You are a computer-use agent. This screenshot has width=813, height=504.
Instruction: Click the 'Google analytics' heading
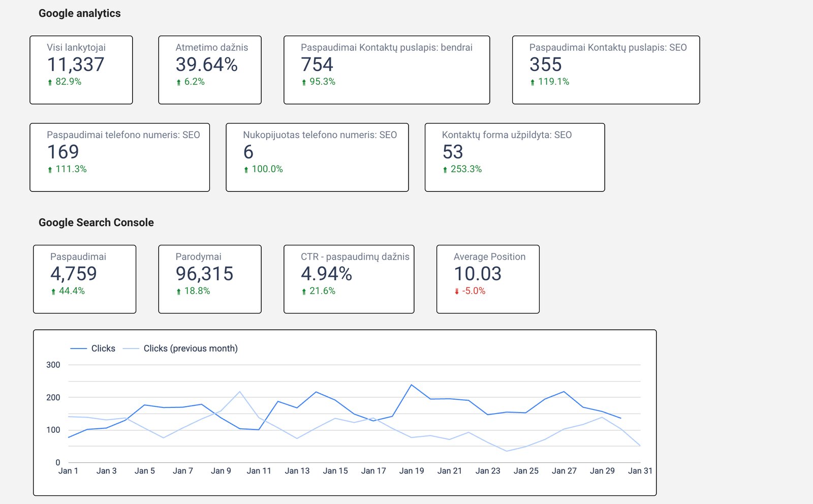coord(80,13)
